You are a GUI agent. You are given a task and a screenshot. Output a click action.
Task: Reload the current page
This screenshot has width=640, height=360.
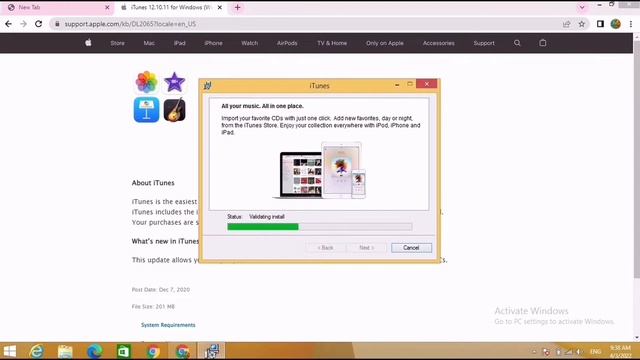pyautogui.click(x=38, y=24)
